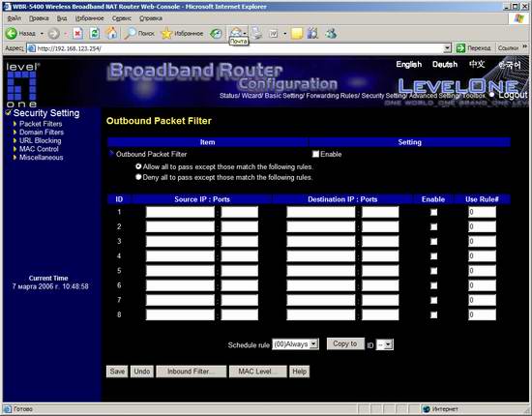Click the green Refresh icon
The image size is (532, 416).
coord(95,33)
